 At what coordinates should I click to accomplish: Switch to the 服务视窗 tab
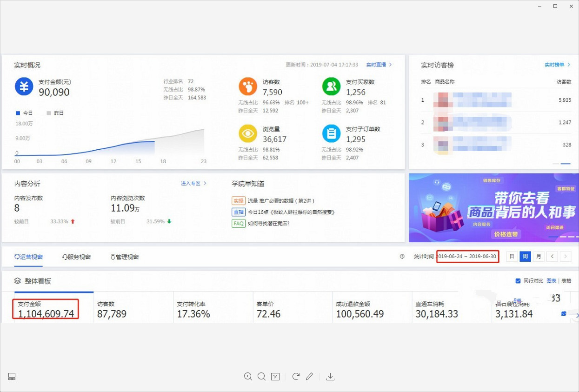77,256
